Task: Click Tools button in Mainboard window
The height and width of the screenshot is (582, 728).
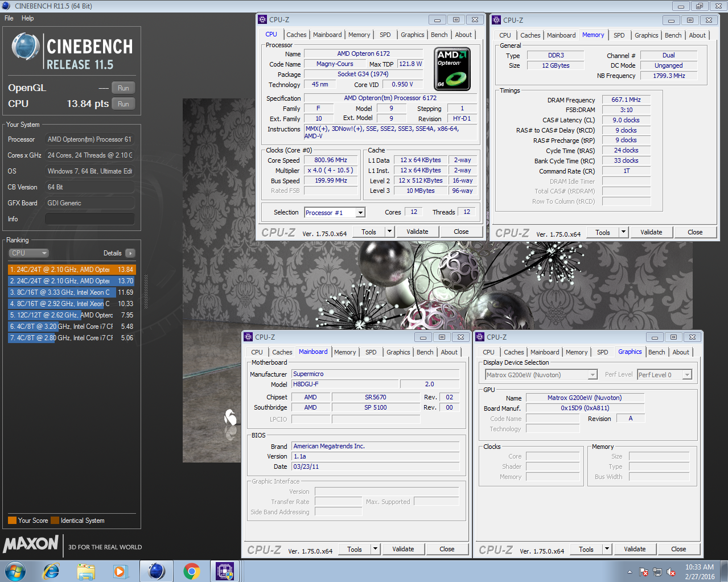Action: click(355, 549)
